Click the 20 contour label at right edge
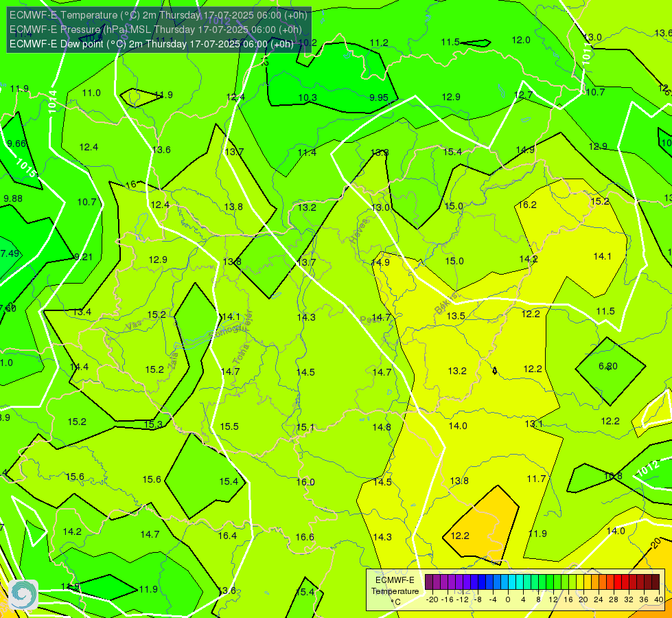The image size is (672, 618). (656, 544)
